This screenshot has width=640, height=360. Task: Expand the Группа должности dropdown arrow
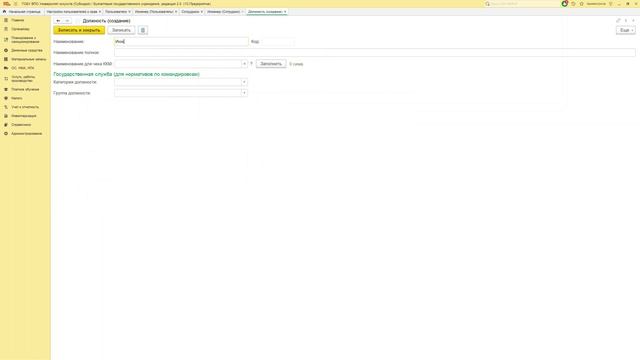point(244,93)
